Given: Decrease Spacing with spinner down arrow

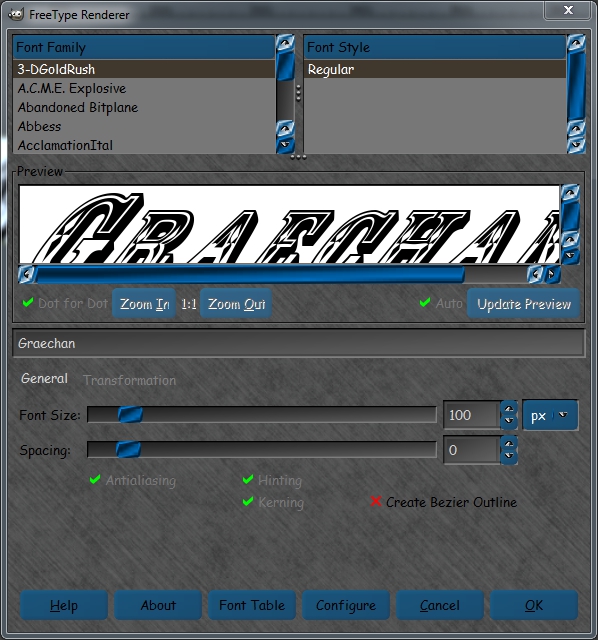Looking at the screenshot, I should [x=509, y=456].
